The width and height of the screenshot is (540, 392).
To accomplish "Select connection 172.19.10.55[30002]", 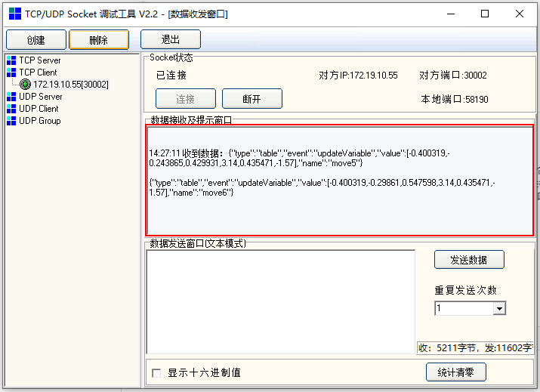I will coord(71,85).
